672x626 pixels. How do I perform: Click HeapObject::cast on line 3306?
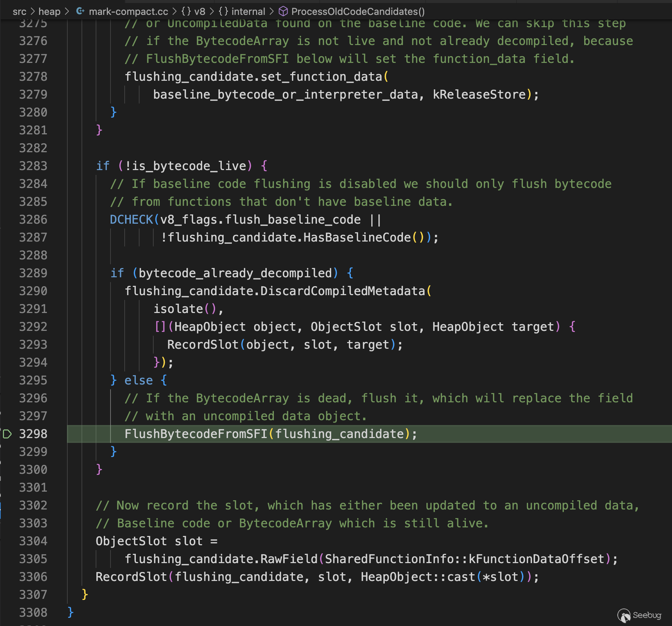(x=418, y=577)
